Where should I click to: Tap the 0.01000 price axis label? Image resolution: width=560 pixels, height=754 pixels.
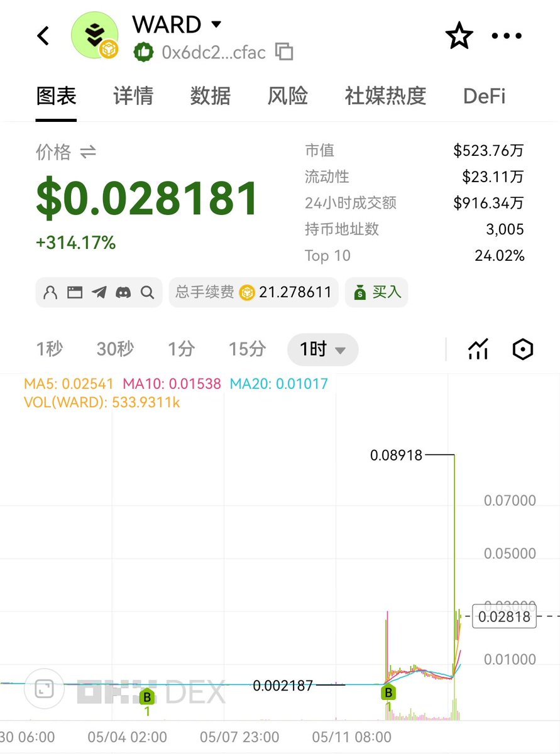[x=510, y=659]
